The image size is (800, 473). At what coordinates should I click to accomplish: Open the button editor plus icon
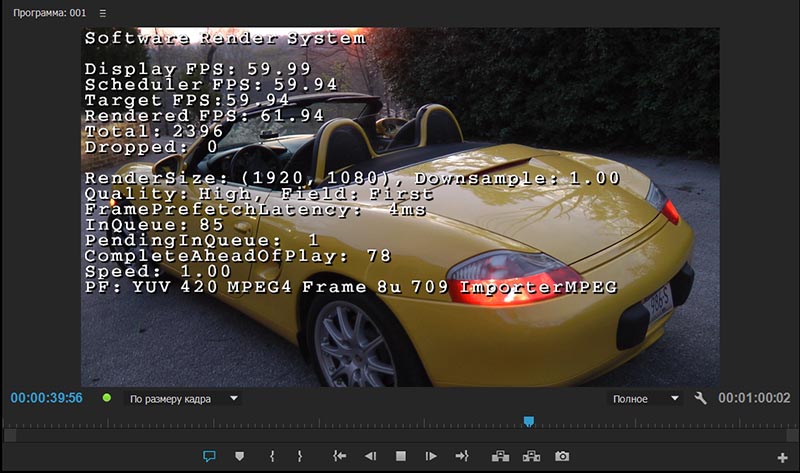(x=782, y=458)
